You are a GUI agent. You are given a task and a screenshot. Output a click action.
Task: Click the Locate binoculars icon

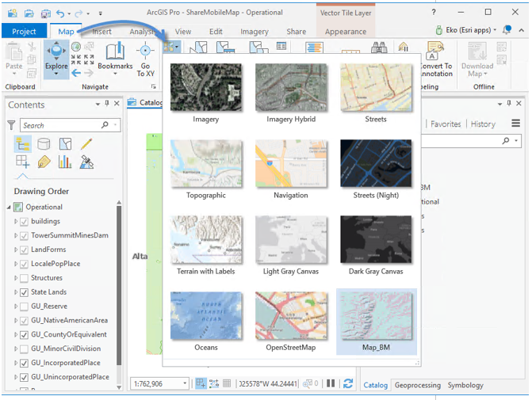click(379, 48)
